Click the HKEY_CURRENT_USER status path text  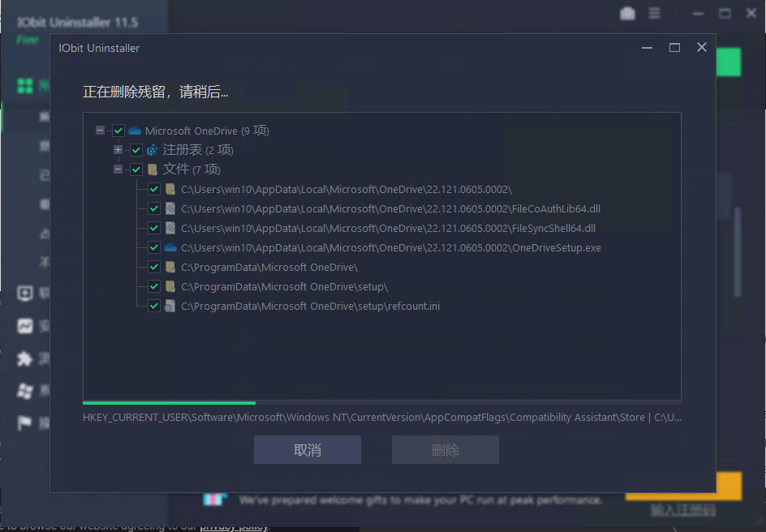[382, 418]
